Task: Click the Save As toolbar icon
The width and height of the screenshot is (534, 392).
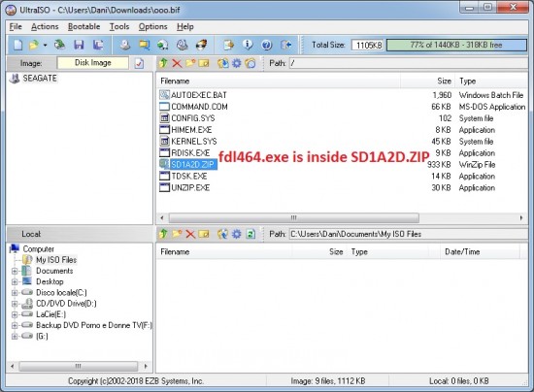Action: click(98, 45)
